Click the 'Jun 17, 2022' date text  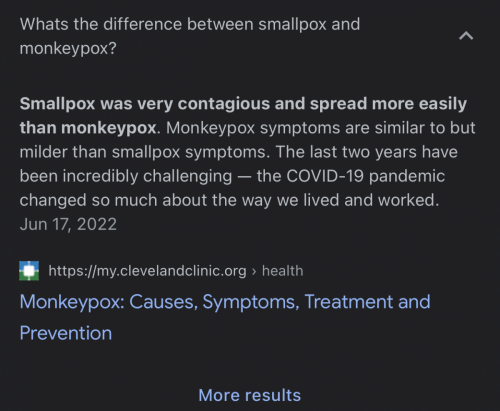tap(68, 224)
